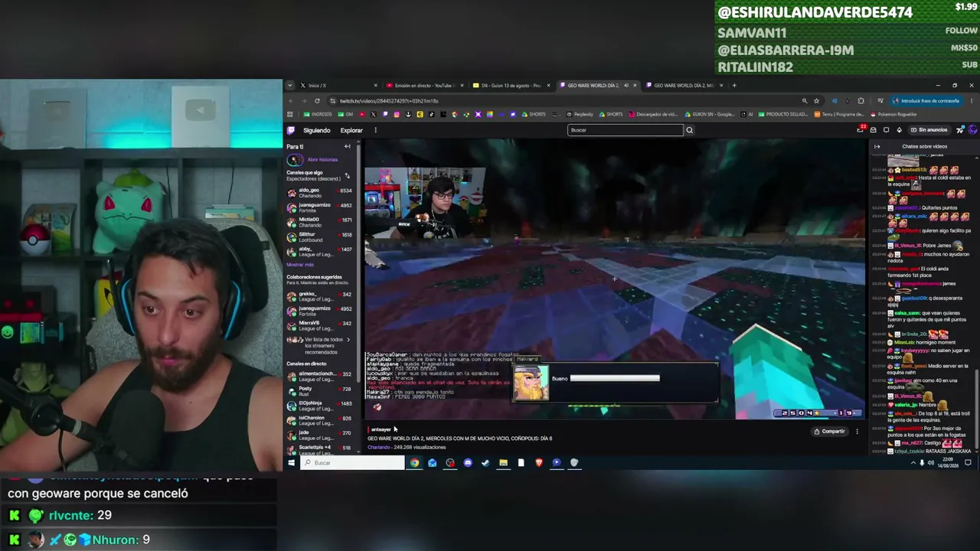Open Twitch inbox envelope icon
This screenshot has width=980, height=551.
coord(873,129)
